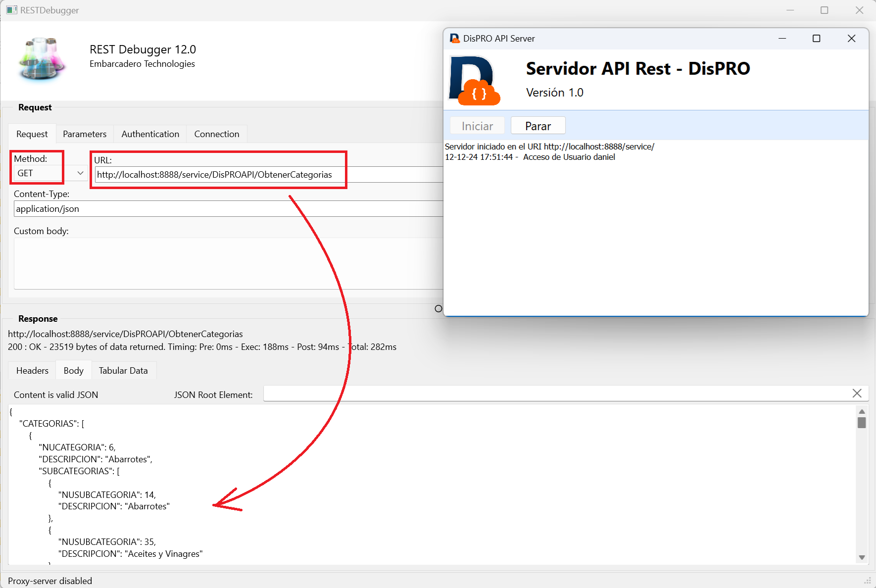
Task: Click into the URL input field
Action: 269,174
